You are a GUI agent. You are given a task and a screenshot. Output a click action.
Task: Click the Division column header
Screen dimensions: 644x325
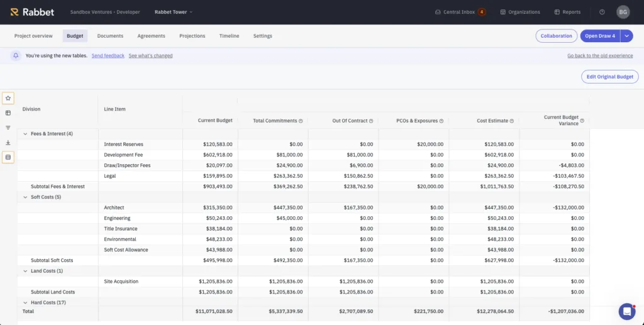31,109
